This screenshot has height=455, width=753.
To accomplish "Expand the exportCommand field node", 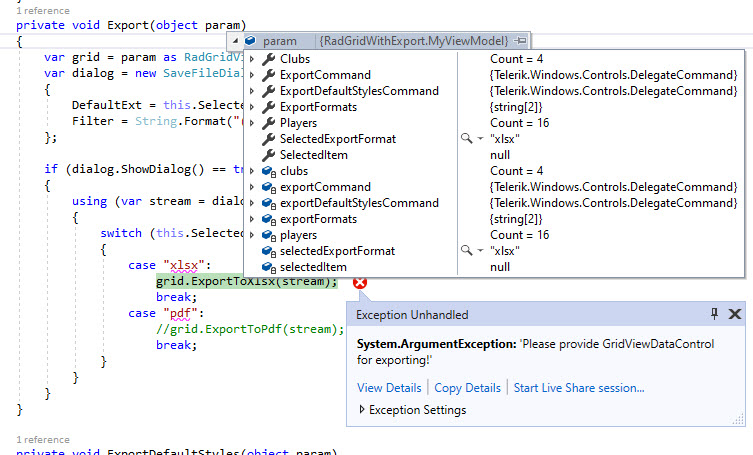I will (x=252, y=187).
